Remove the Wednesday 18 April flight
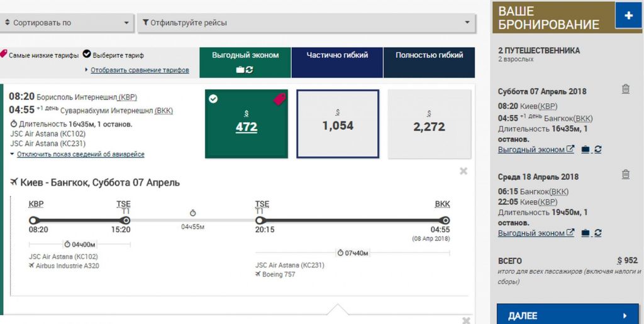 tap(625, 174)
